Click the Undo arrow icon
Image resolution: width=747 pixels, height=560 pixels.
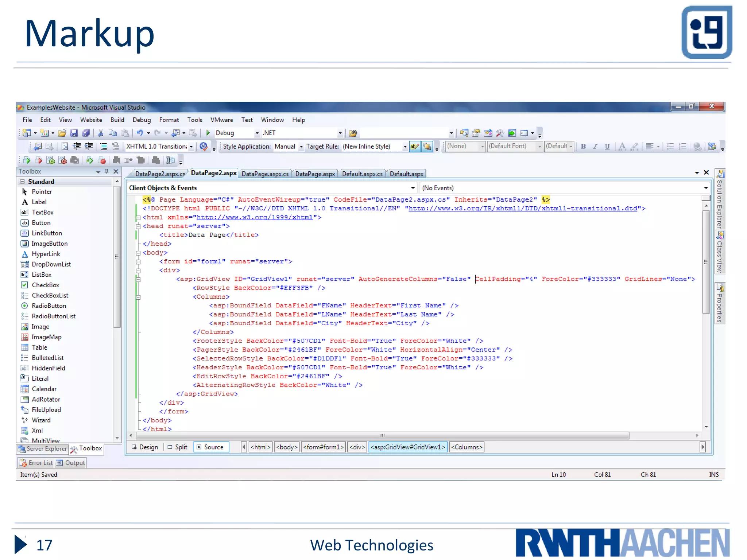[140, 133]
